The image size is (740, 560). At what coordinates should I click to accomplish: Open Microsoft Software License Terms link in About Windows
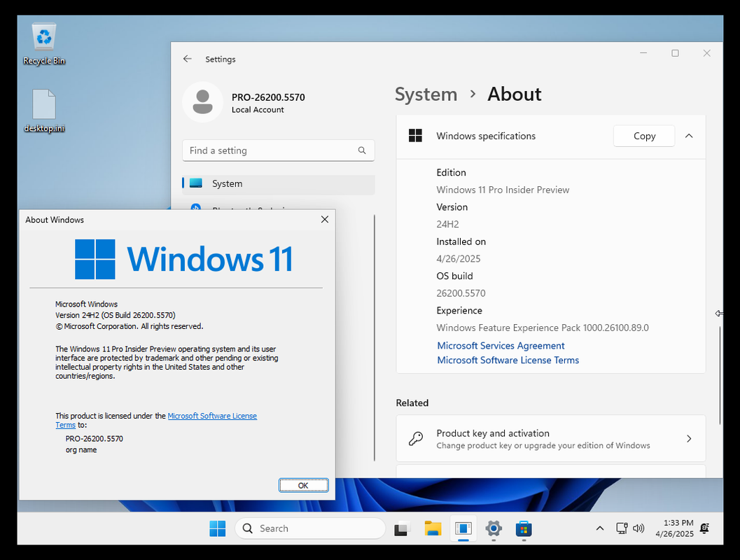point(212,416)
